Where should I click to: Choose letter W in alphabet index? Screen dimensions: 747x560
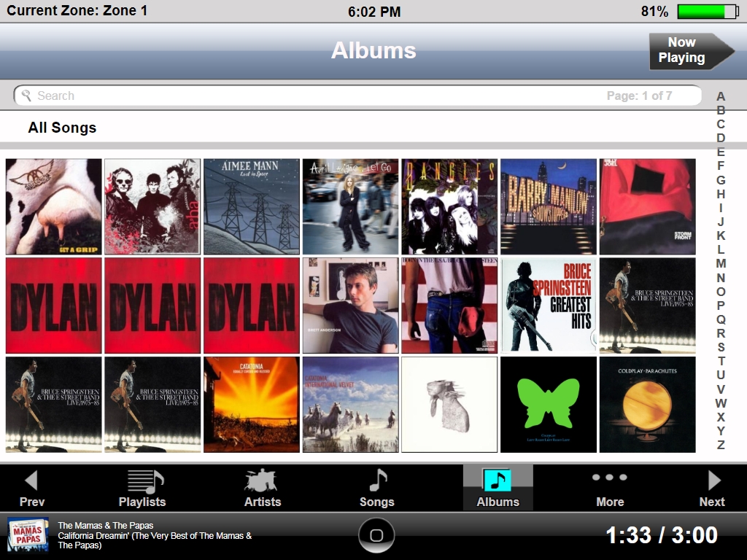tap(721, 402)
